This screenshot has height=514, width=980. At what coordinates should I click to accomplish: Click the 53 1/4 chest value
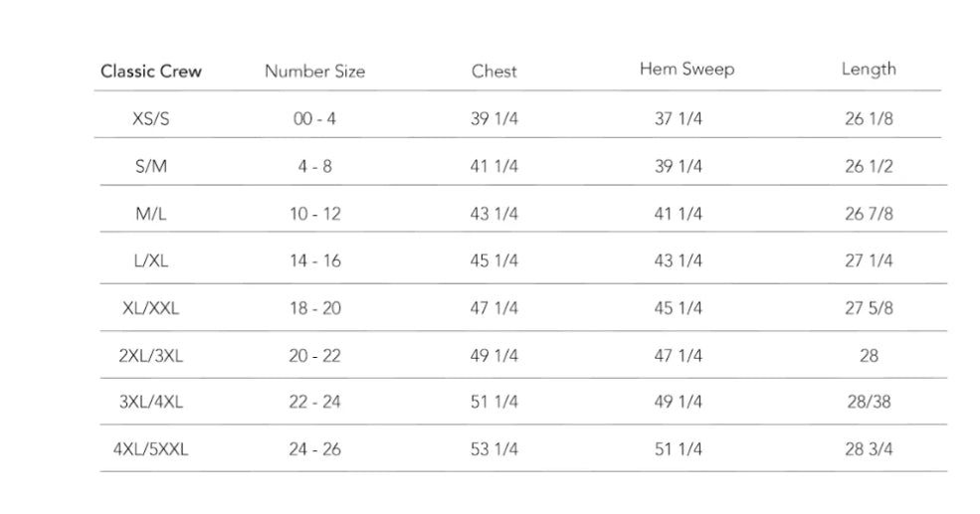(x=494, y=449)
